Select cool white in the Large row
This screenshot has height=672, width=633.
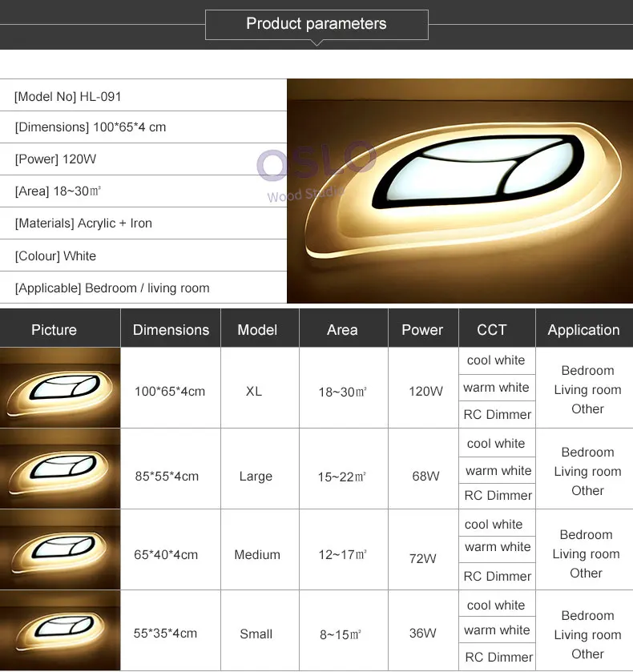click(496, 443)
